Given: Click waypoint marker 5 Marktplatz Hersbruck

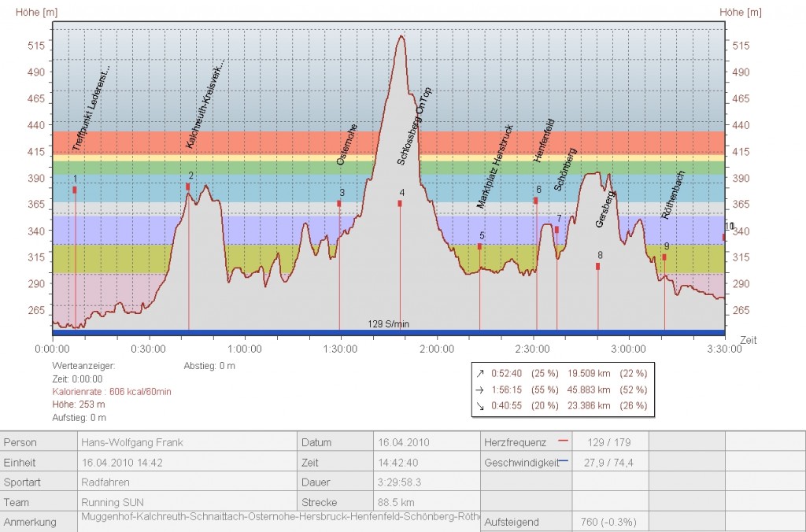Looking at the screenshot, I should pos(479,246).
